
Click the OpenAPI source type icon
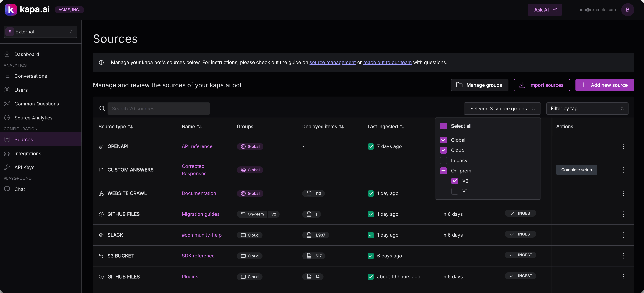101,147
